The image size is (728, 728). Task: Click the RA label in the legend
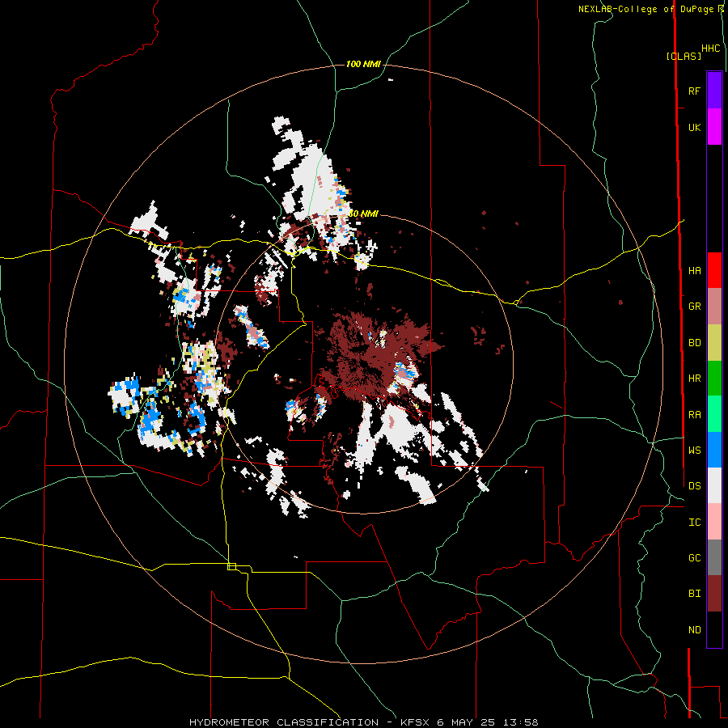[x=694, y=415]
